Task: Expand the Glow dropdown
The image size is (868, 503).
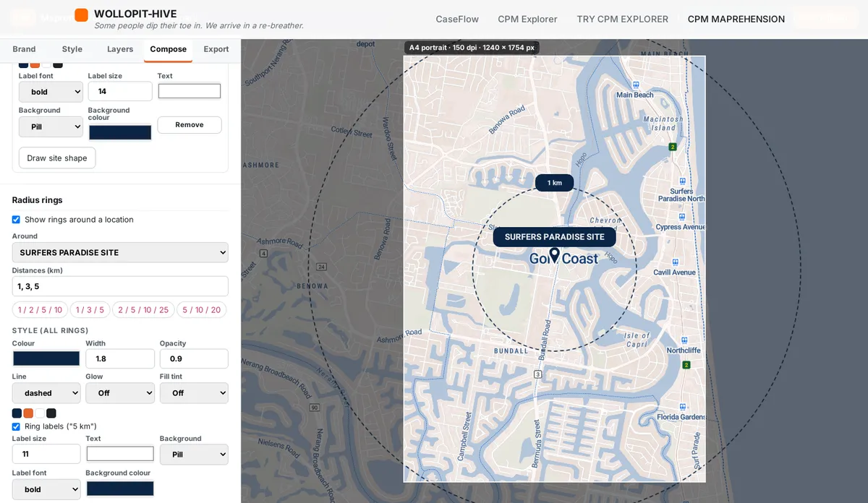Action: click(x=120, y=393)
